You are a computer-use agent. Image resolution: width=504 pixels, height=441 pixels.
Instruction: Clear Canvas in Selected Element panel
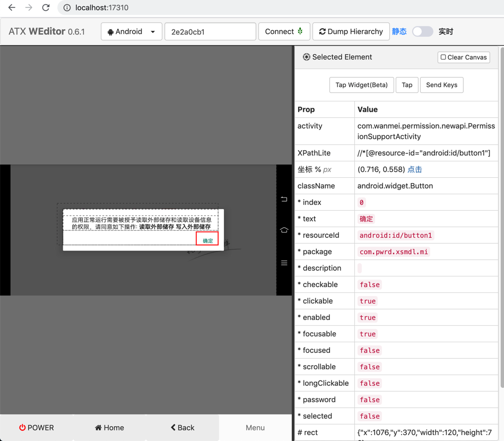464,57
